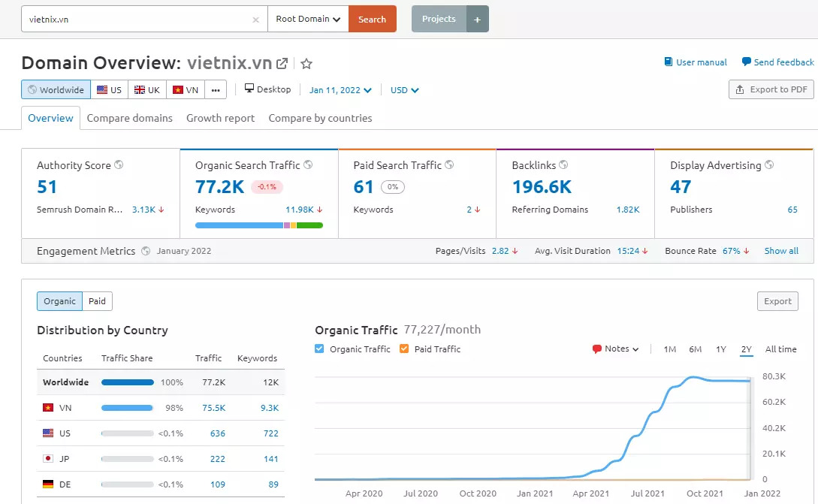Clear the domain search field
The image size is (818, 504).
click(x=255, y=20)
